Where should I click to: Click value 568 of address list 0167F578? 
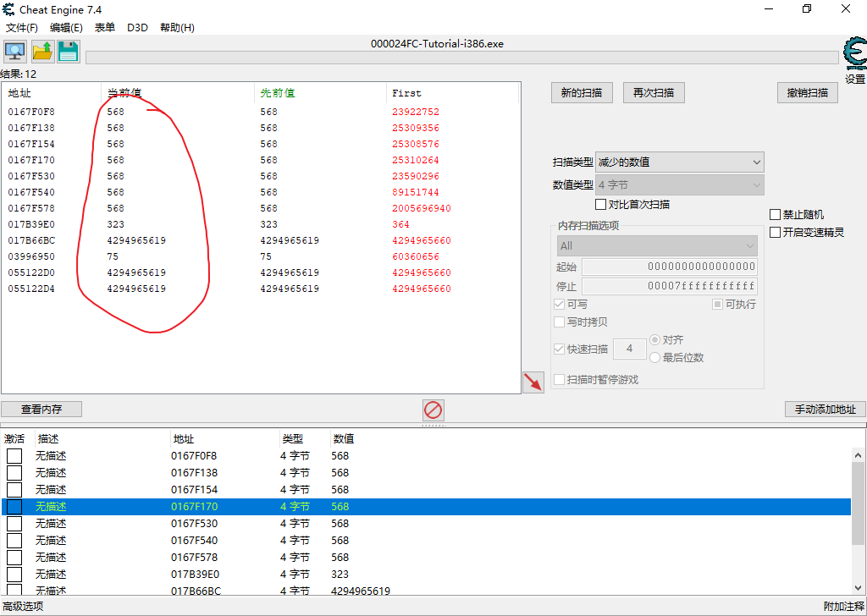coord(340,558)
